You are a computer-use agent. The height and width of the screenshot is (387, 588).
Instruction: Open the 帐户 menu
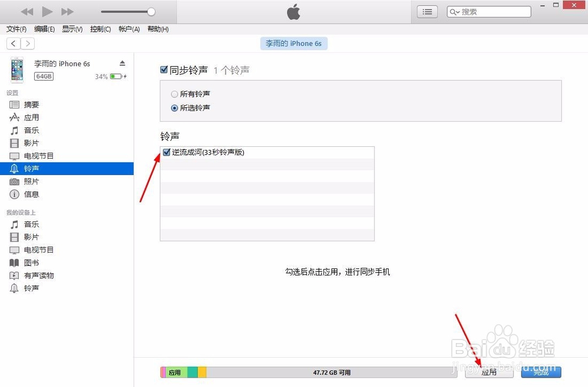tap(128, 29)
